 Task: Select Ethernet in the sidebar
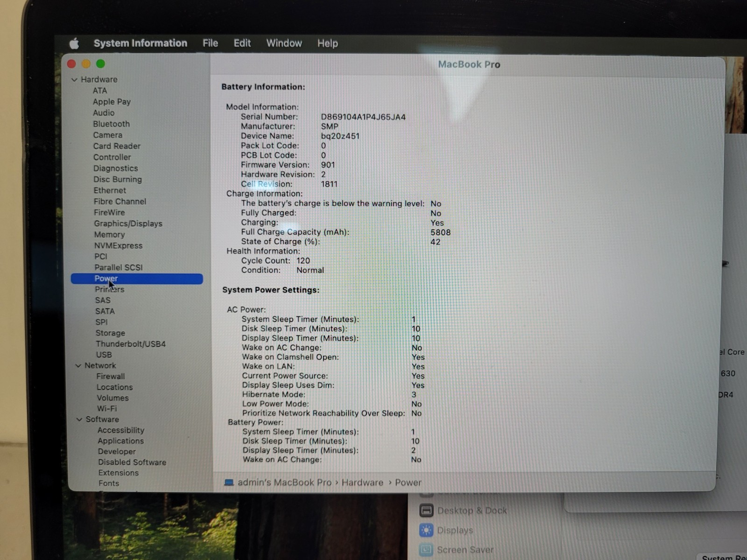(110, 190)
